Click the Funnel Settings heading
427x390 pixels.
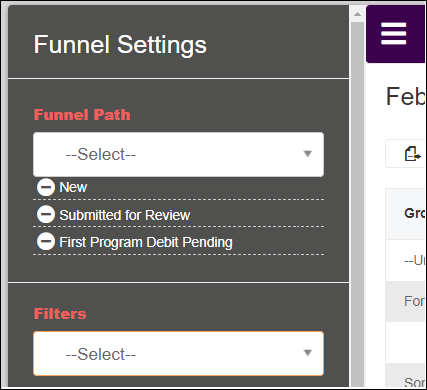point(120,45)
